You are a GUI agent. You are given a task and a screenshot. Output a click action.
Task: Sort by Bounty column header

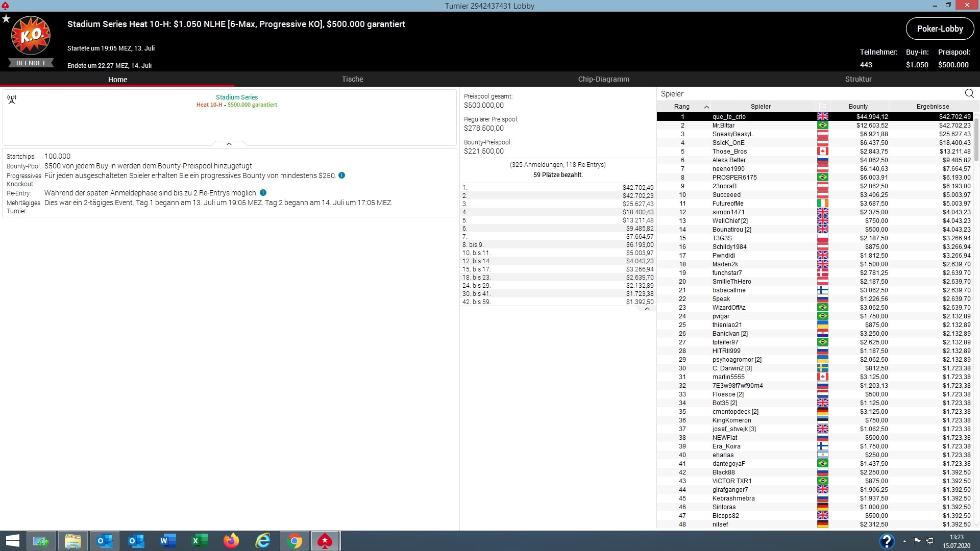(x=858, y=107)
